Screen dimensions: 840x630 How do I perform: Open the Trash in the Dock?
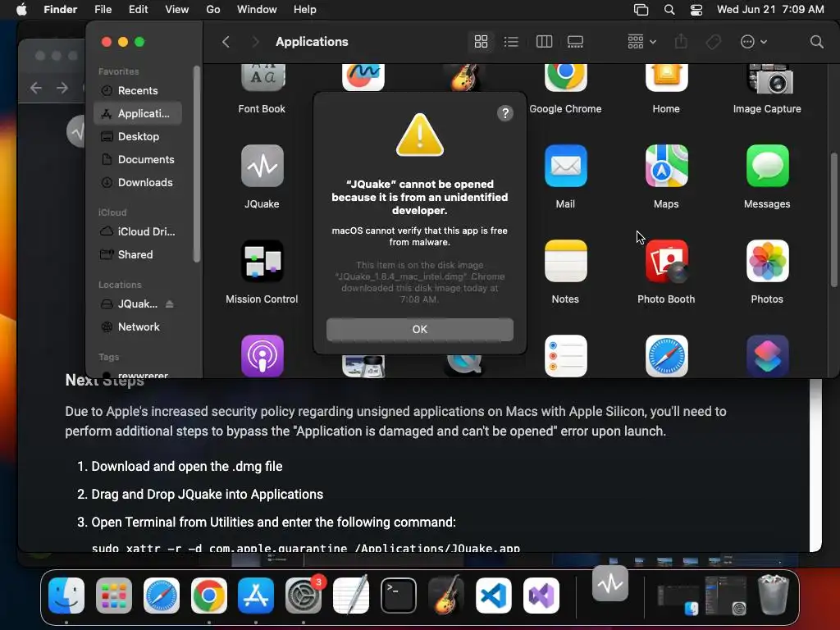(x=773, y=595)
